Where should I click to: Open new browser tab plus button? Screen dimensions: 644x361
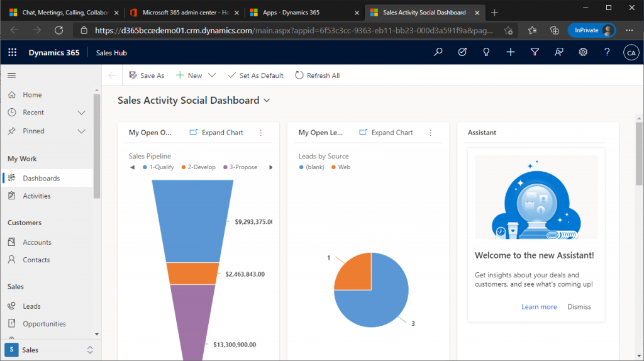pos(494,13)
